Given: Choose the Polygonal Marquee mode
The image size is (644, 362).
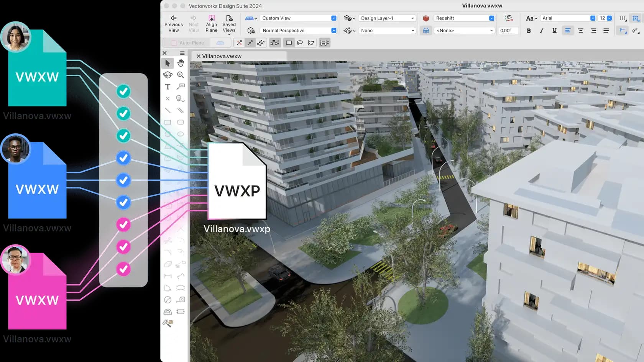Looking at the screenshot, I should coord(311,43).
